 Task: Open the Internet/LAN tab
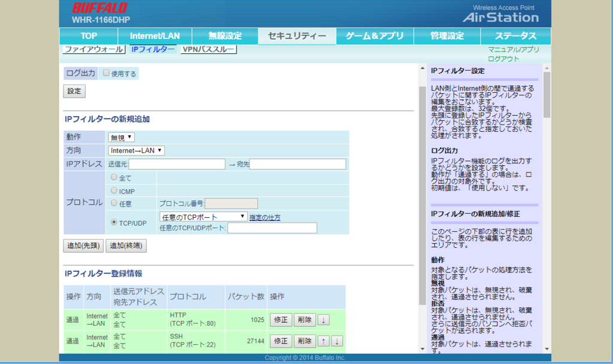(x=155, y=36)
